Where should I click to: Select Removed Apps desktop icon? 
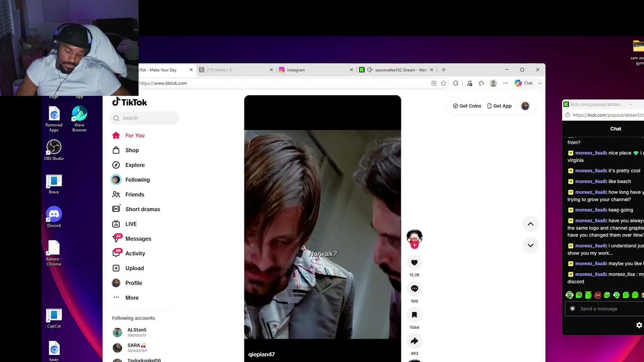tap(54, 120)
